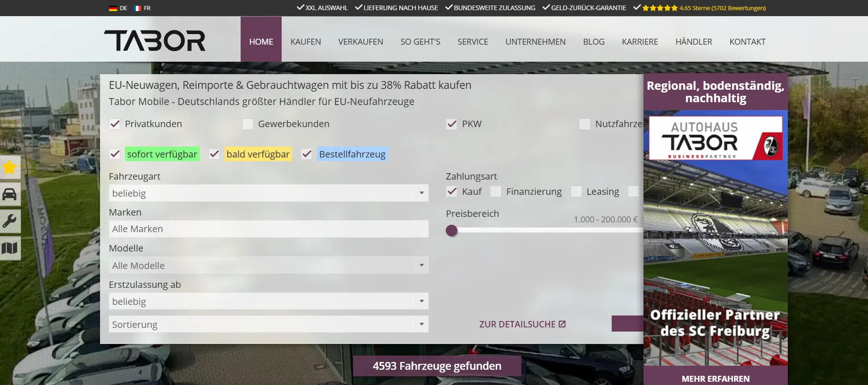The image size is (868, 385).
Task: Open the favorites star sidebar icon
Action: [x=10, y=167]
